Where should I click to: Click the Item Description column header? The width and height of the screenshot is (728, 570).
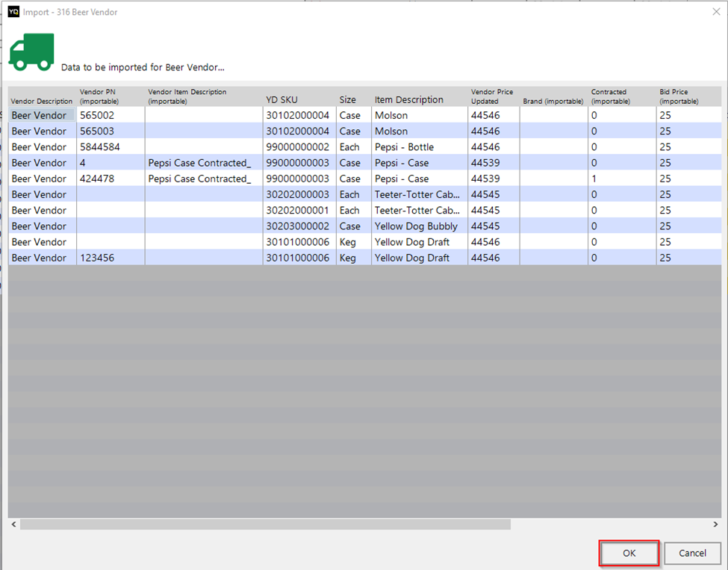[420, 96]
